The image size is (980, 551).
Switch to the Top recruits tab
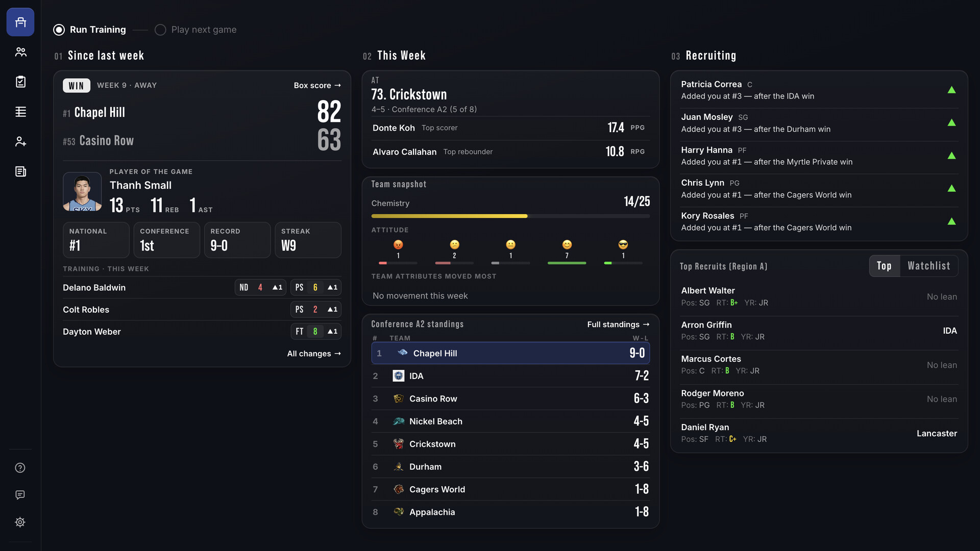[884, 266]
